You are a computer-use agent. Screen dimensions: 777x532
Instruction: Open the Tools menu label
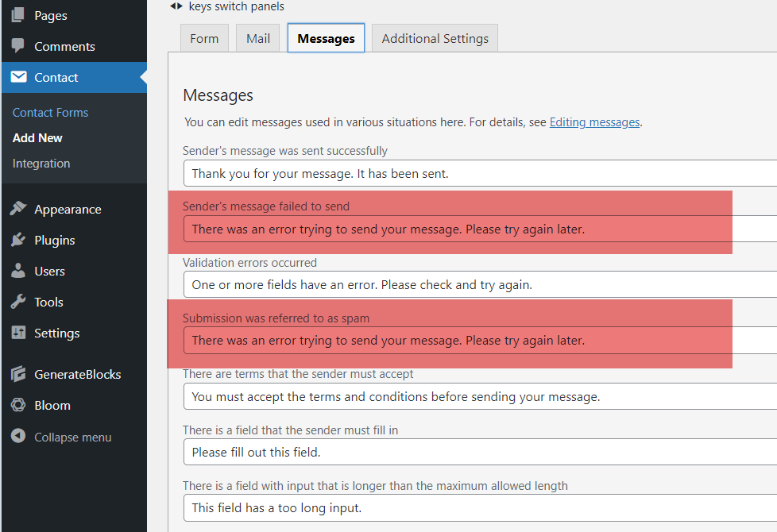tap(48, 303)
